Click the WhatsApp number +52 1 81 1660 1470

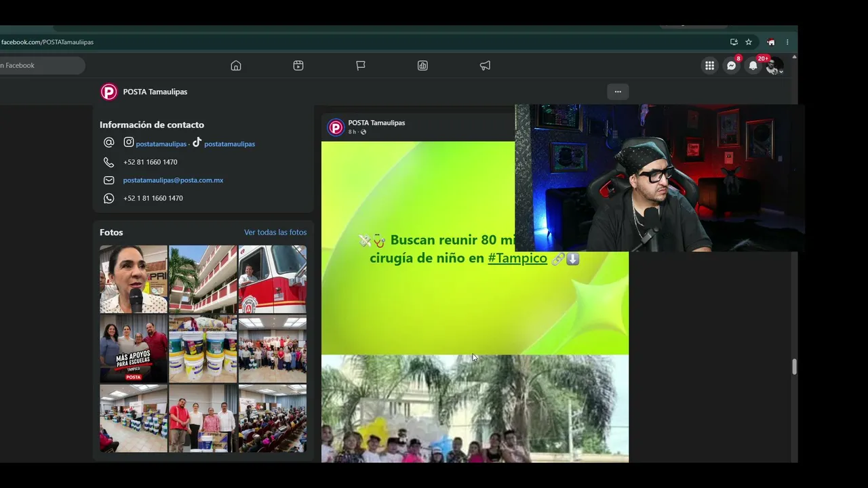pos(153,199)
